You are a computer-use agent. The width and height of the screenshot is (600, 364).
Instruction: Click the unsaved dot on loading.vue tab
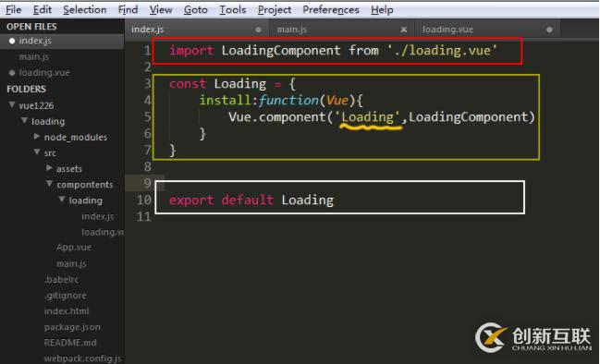click(549, 30)
